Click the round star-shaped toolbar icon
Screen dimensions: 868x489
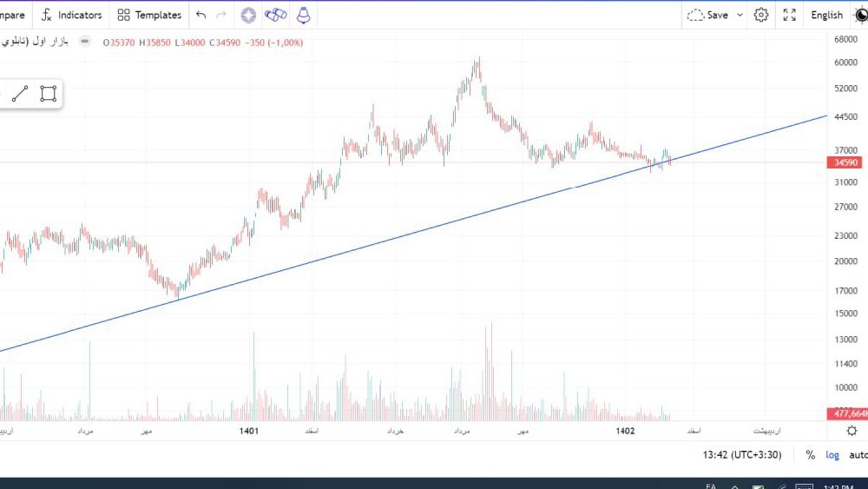pyautogui.click(x=248, y=15)
